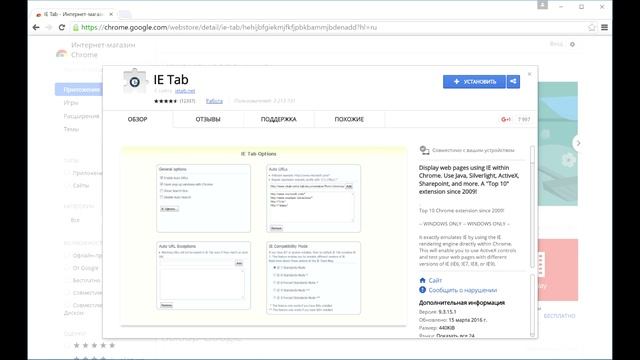Reload the page with refresh icon
This screenshot has width=640, height=360.
[62, 27]
